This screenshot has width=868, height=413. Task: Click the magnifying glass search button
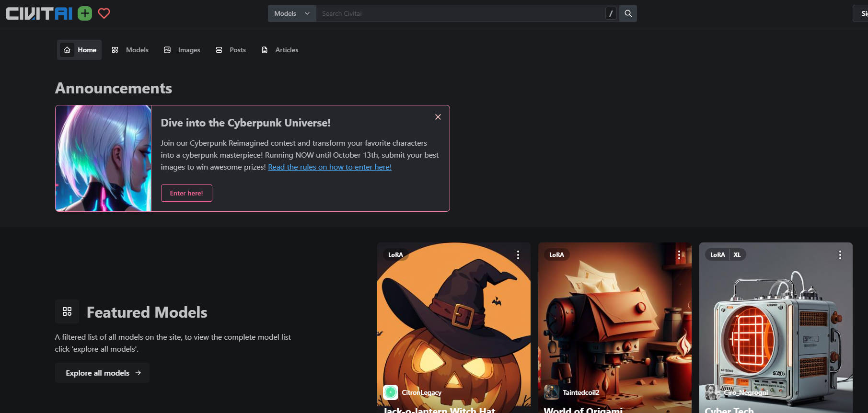point(628,13)
